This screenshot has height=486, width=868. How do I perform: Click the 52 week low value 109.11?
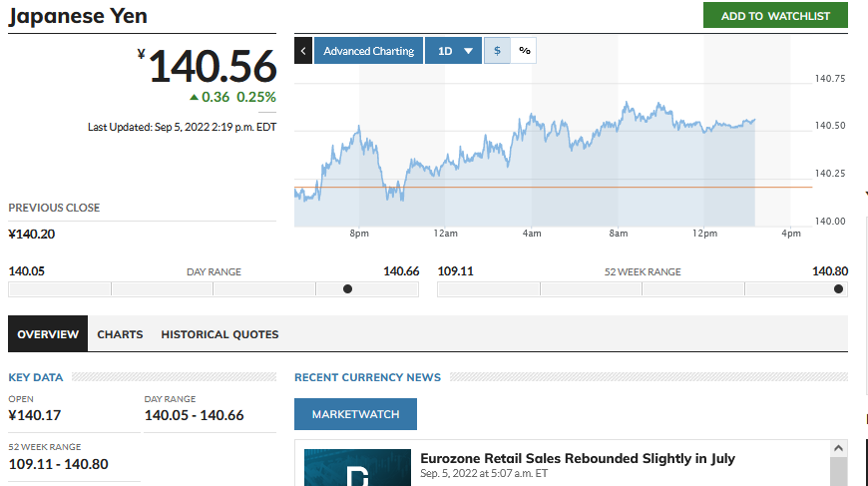click(456, 271)
